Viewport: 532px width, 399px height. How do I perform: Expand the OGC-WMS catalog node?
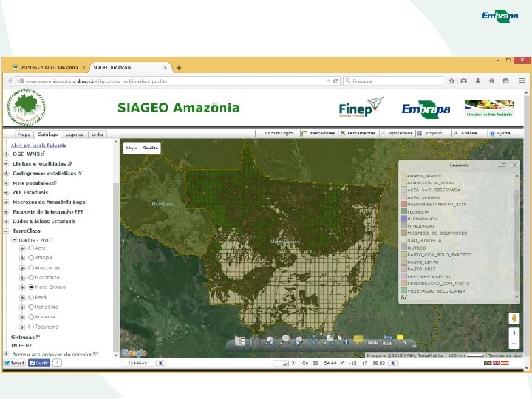pos(6,154)
